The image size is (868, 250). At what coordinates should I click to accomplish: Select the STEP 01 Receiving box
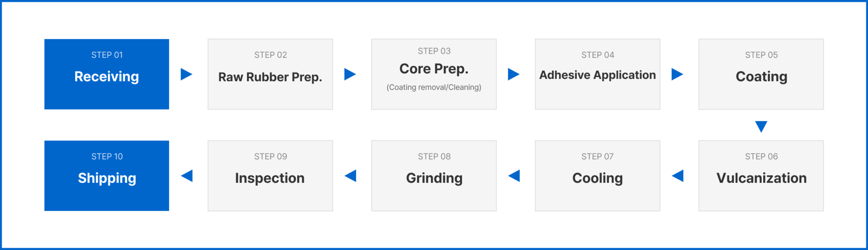point(107,74)
